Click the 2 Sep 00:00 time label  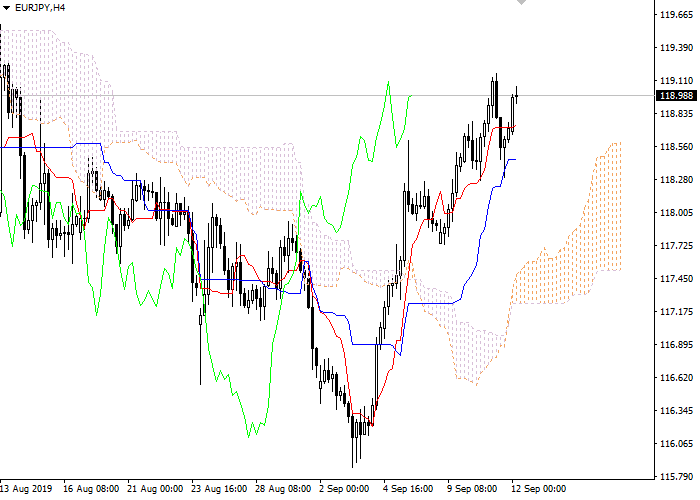click(344, 489)
